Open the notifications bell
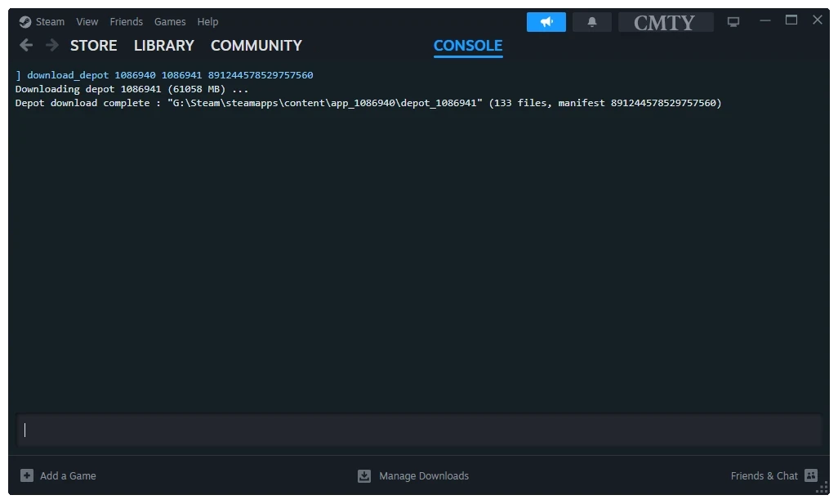838x504 pixels. (x=592, y=22)
